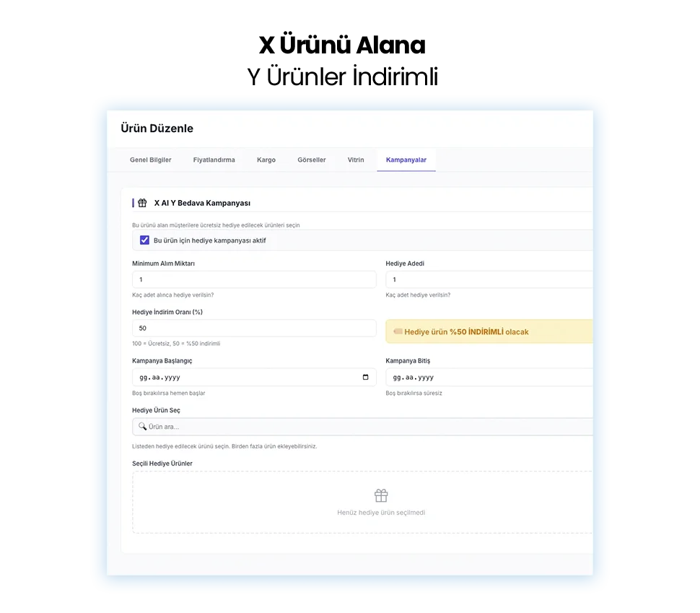700x613 pixels.
Task: Click the active Kampanyalar tab
Action: tap(406, 160)
